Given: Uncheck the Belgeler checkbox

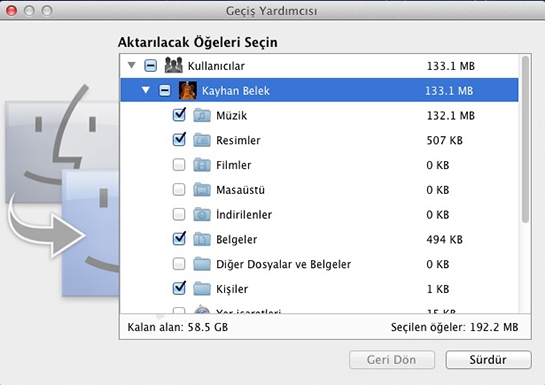Looking at the screenshot, I should pyautogui.click(x=179, y=239).
